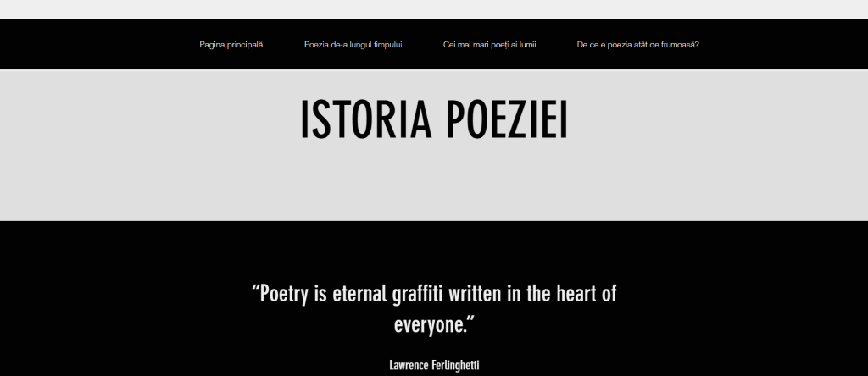Click the word poeți in the navigation
Screen dimensions: 868x376
497,45
